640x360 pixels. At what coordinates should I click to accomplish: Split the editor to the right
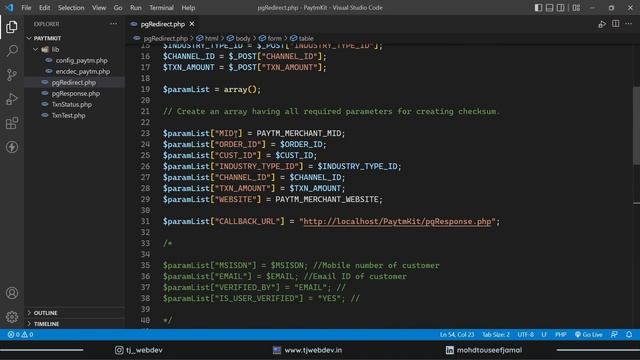[616, 24]
